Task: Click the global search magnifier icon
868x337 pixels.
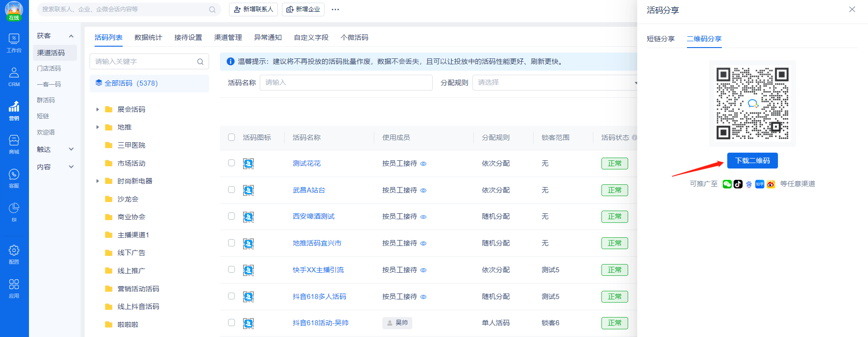Action: pos(212,10)
